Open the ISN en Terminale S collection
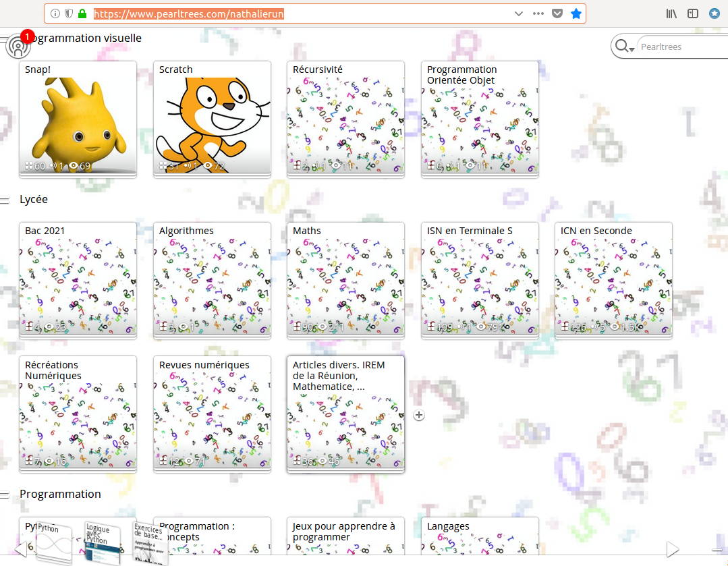This screenshot has height=566, width=728. pyautogui.click(x=480, y=280)
